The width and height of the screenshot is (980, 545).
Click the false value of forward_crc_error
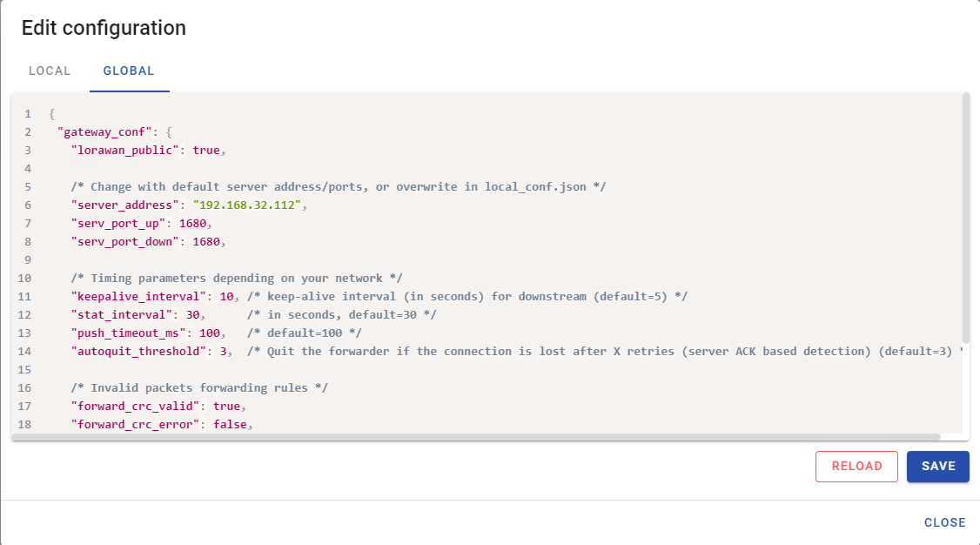tap(230, 424)
